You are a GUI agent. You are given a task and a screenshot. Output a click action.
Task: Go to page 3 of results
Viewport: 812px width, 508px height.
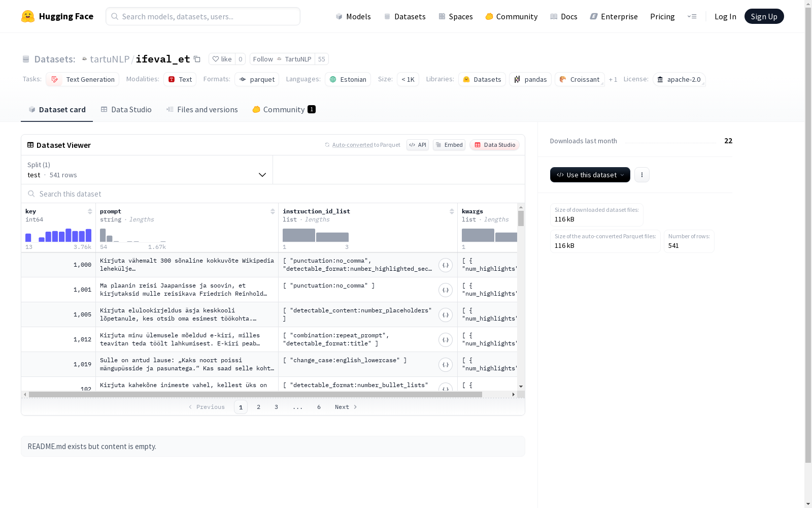[276, 407]
